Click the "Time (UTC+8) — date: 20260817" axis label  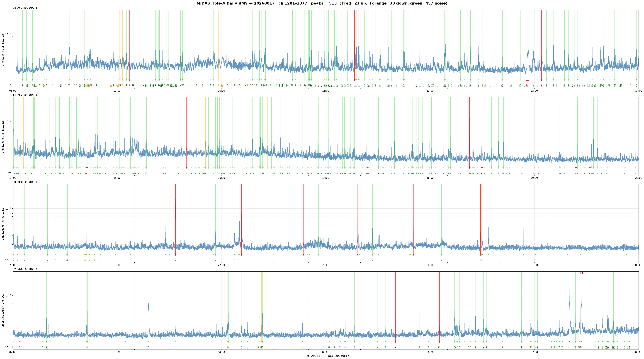tap(326, 356)
